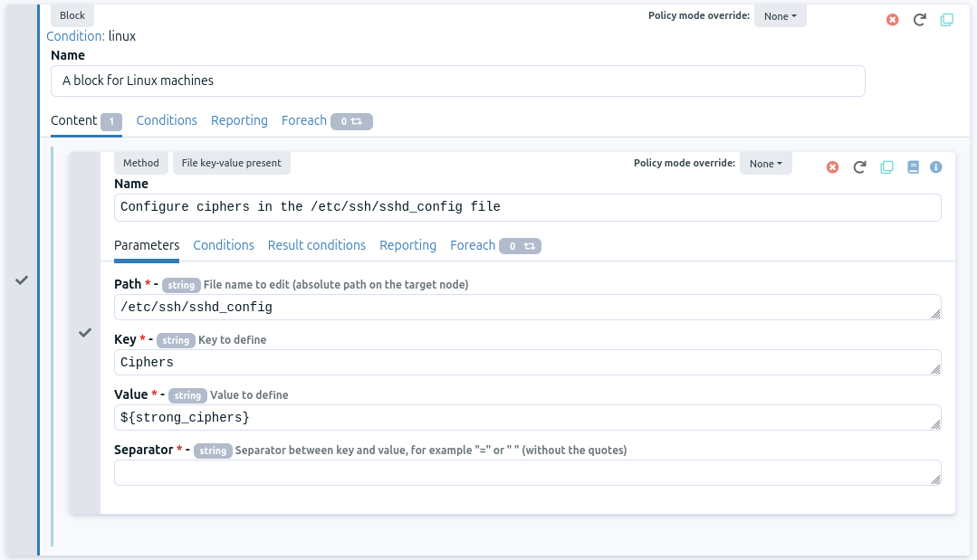The height and width of the screenshot is (560, 977).
Task: Show method info via the info icon
Action: (936, 166)
